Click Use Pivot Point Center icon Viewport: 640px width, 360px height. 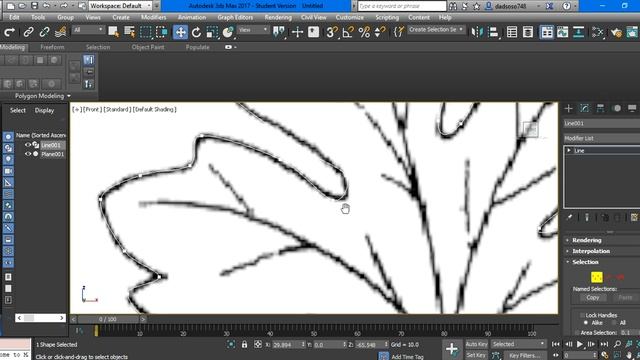(x=279, y=32)
